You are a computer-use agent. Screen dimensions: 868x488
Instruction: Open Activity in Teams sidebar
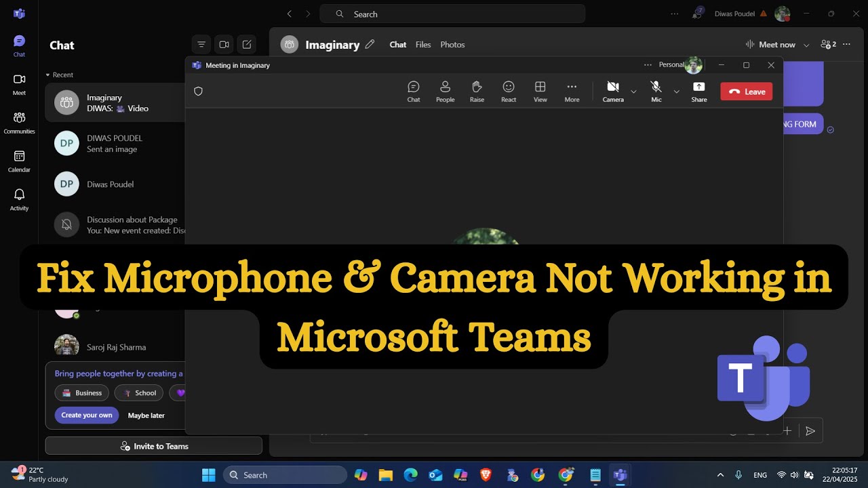pyautogui.click(x=19, y=199)
